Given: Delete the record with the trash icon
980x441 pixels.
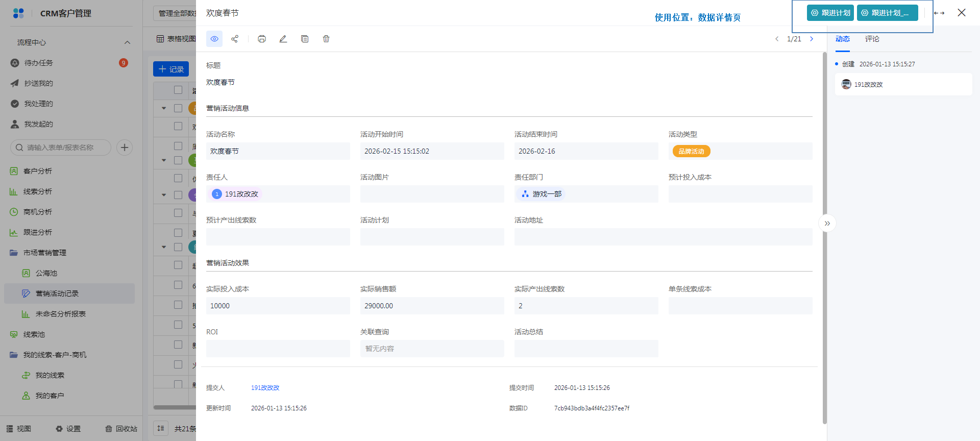Looking at the screenshot, I should tap(326, 39).
